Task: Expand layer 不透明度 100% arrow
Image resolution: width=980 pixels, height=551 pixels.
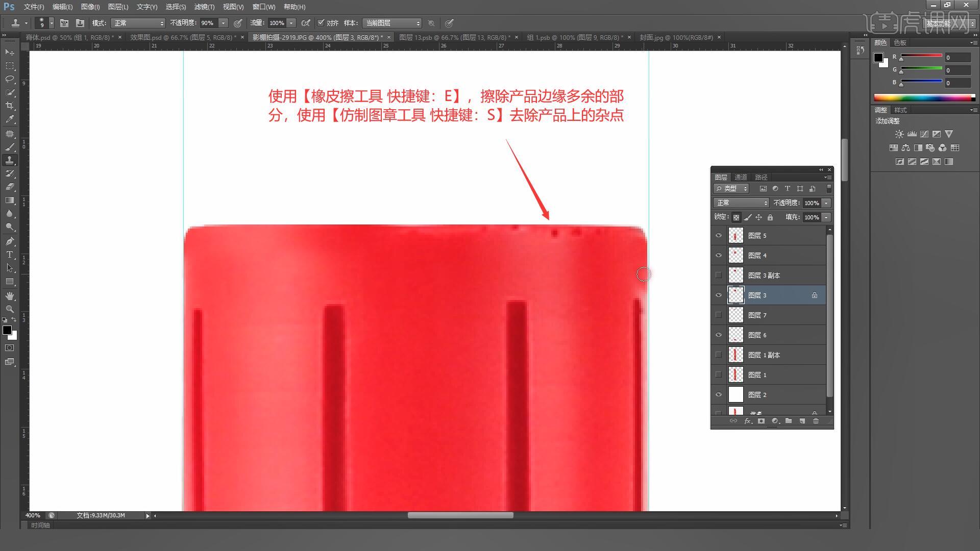Action: click(x=826, y=203)
